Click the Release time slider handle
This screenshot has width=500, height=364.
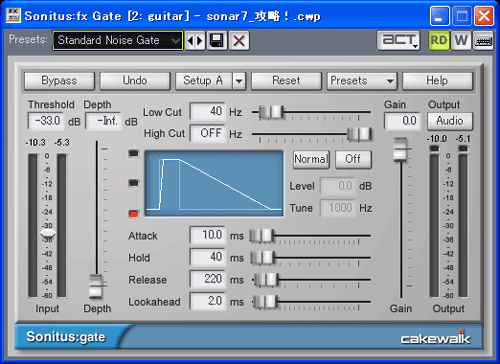[x=266, y=280]
